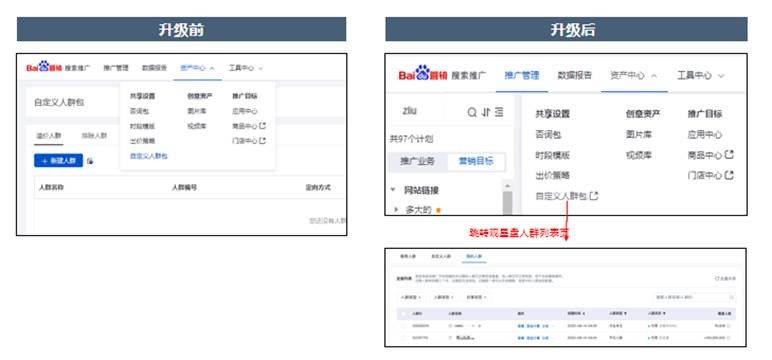The image size is (772, 360).
Task: Click the sort arrows icon in the plan sidebar
Action: (486, 113)
